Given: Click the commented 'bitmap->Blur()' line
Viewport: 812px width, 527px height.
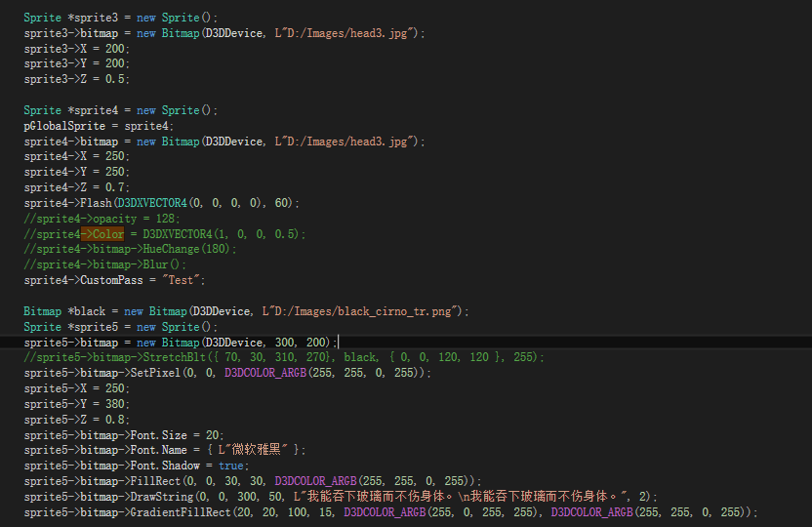Looking at the screenshot, I should pyautogui.click(x=104, y=264).
